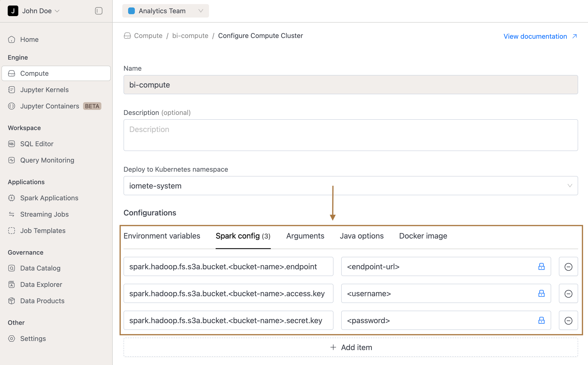Switch to the Docker image tab
Image resolution: width=588 pixels, height=365 pixels.
click(x=423, y=236)
